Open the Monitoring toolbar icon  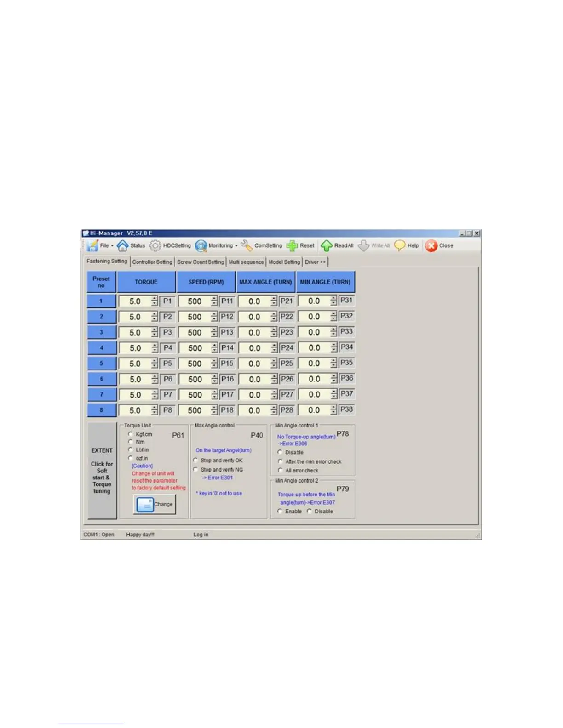tap(201, 246)
